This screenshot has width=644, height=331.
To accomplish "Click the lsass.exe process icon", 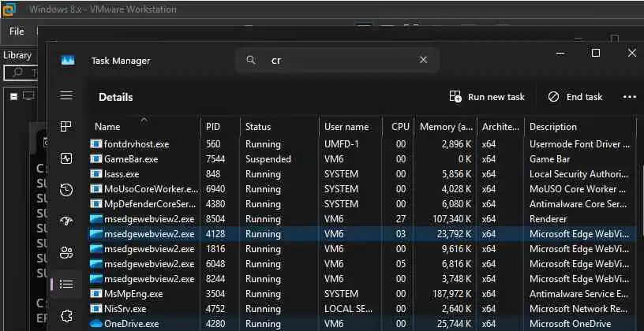I will click(95, 174).
